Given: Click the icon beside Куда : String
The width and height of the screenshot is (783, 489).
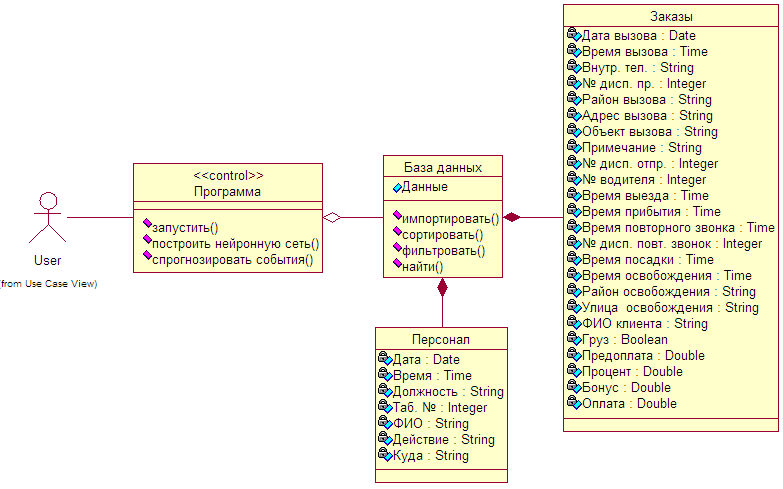Looking at the screenshot, I should click(386, 455).
